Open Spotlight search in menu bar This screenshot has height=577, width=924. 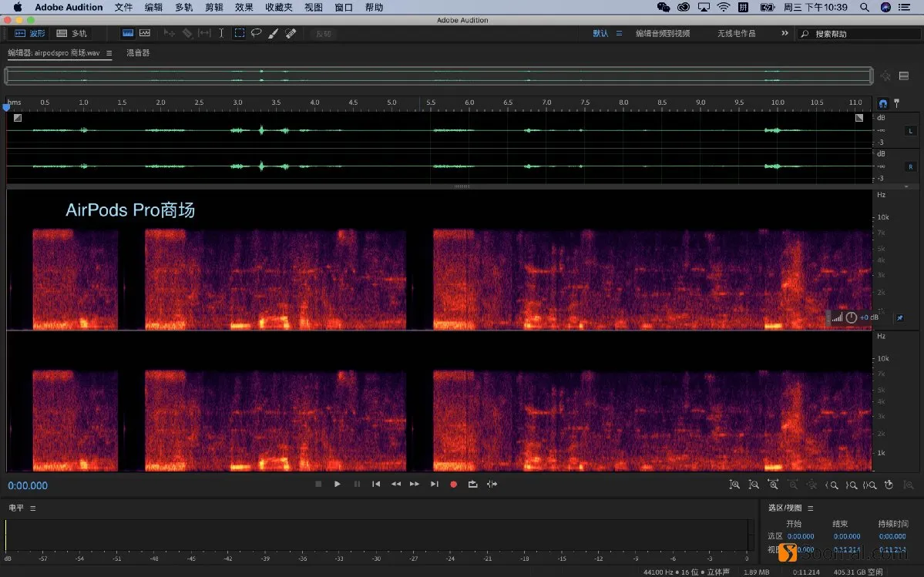point(865,7)
